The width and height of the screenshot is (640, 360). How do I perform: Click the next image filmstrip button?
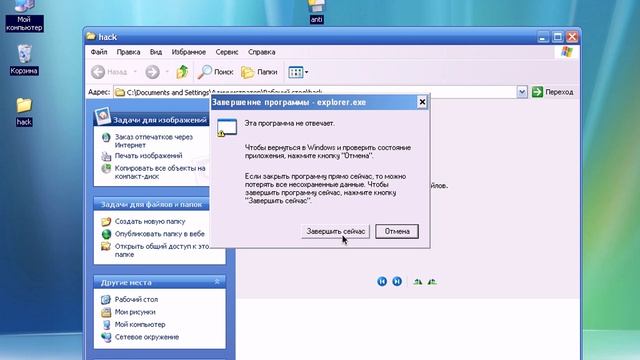click(397, 281)
